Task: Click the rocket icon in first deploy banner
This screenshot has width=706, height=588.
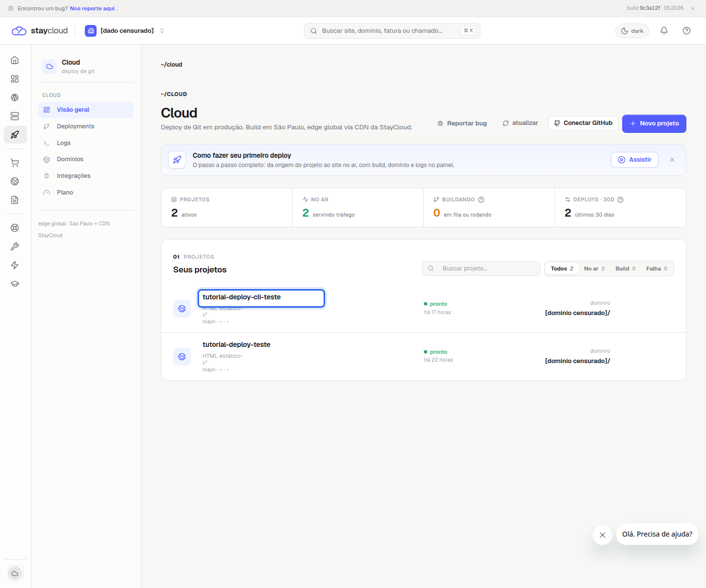Action: click(177, 160)
